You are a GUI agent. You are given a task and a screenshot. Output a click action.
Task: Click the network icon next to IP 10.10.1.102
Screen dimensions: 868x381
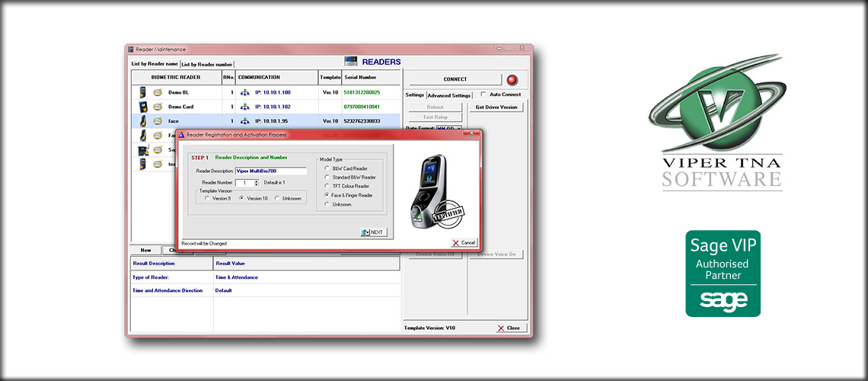click(x=245, y=107)
